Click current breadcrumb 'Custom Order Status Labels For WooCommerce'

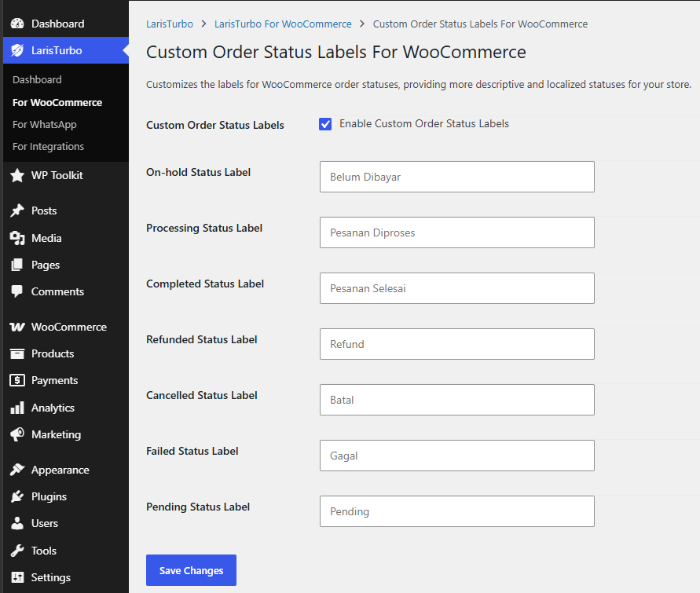[480, 24]
